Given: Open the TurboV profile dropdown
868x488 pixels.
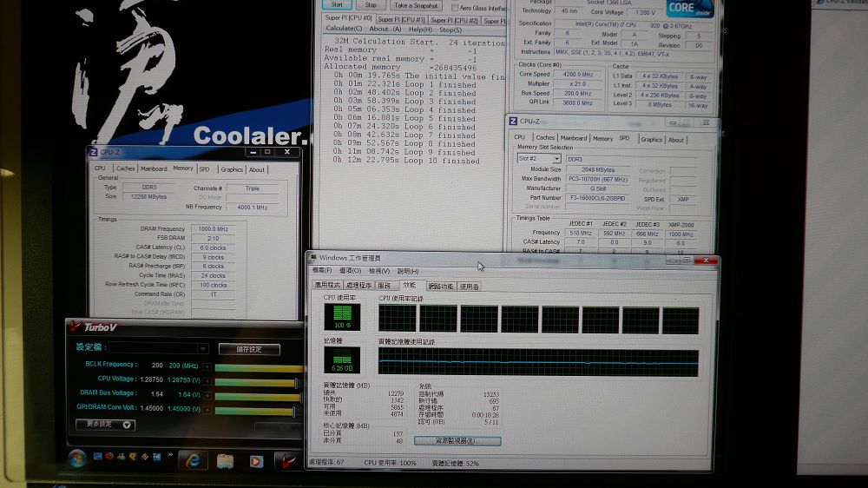Looking at the screenshot, I should 202,348.
